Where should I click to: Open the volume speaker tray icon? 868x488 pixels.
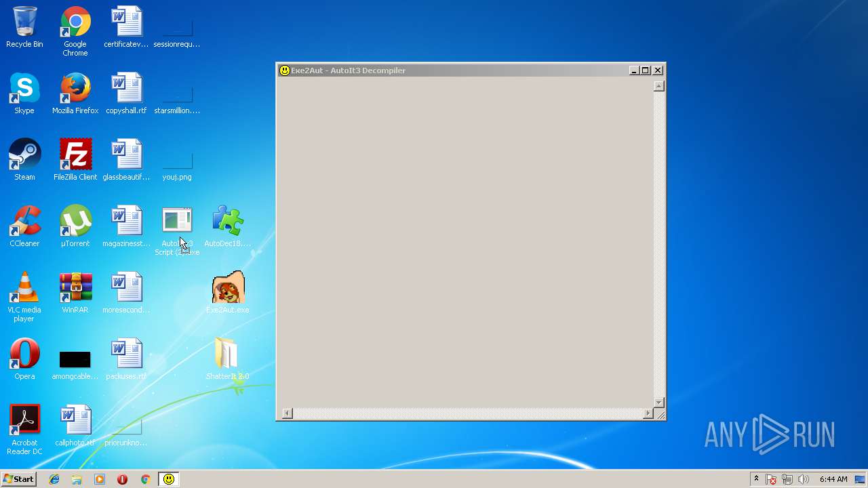point(804,479)
